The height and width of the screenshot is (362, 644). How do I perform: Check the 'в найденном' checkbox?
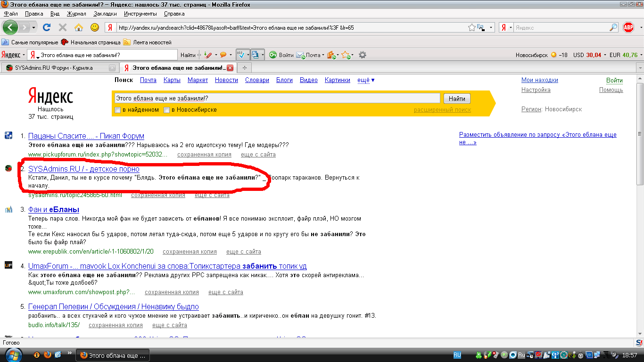click(118, 110)
